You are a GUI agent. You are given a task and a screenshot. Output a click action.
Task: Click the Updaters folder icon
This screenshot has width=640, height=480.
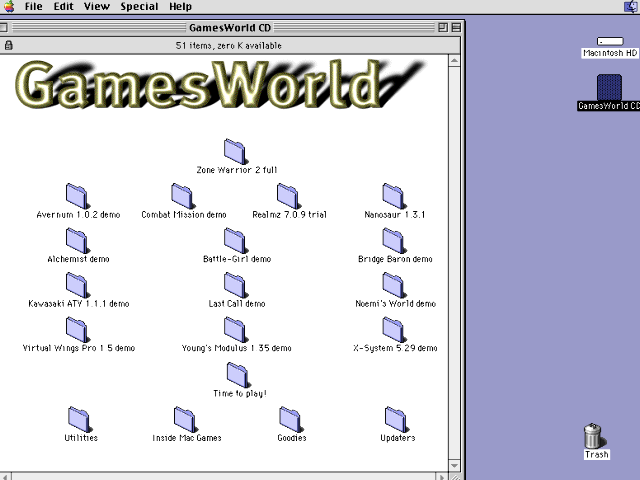tap(396, 419)
